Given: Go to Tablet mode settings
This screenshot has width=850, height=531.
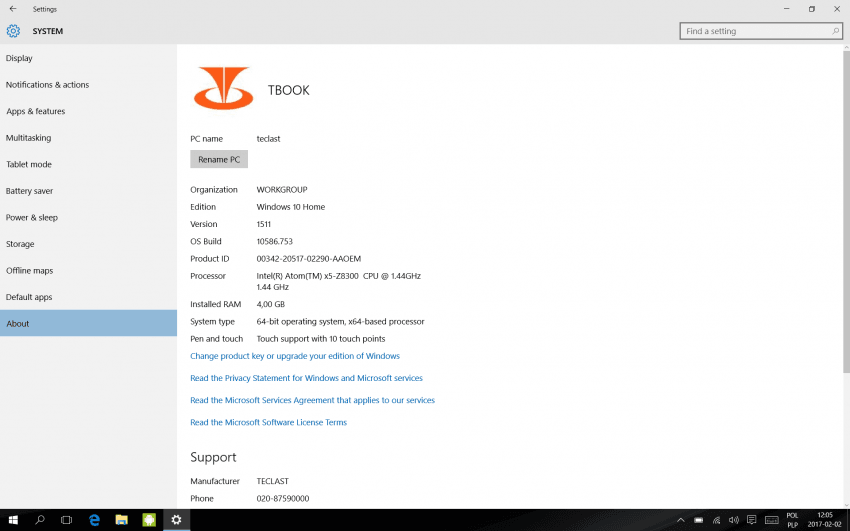Looking at the screenshot, I should pos(29,164).
